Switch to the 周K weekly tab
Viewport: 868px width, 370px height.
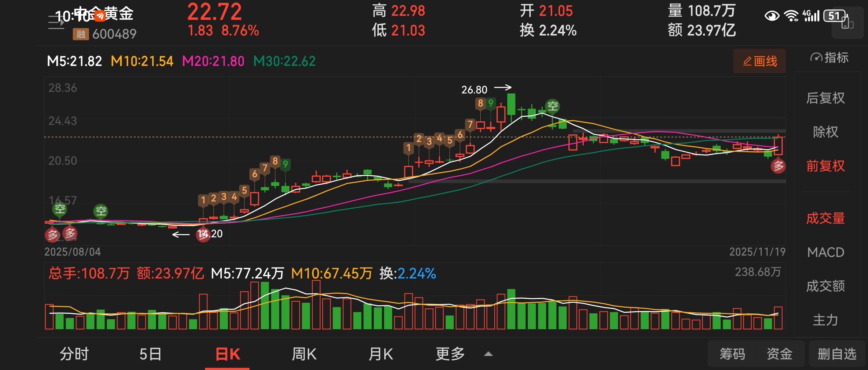point(304,354)
